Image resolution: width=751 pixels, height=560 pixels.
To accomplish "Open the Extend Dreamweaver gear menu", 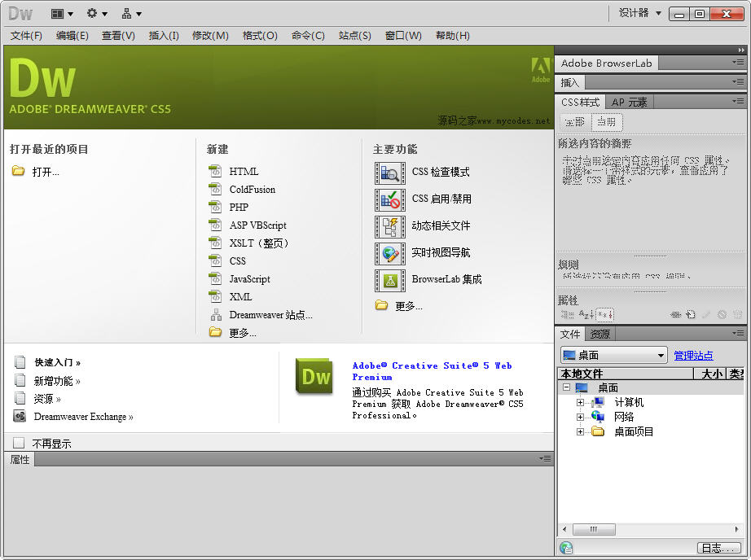I will click(x=96, y=14).
